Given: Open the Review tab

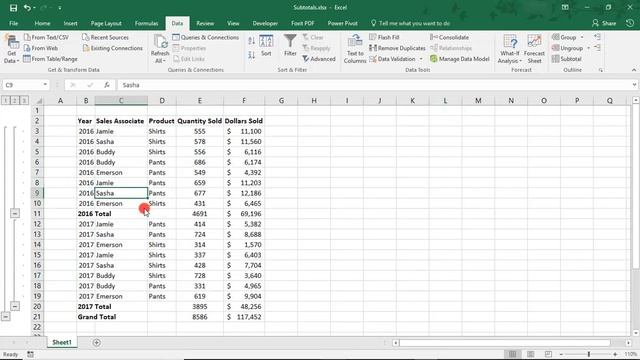Looking at the screenshot, I should 205,23.
